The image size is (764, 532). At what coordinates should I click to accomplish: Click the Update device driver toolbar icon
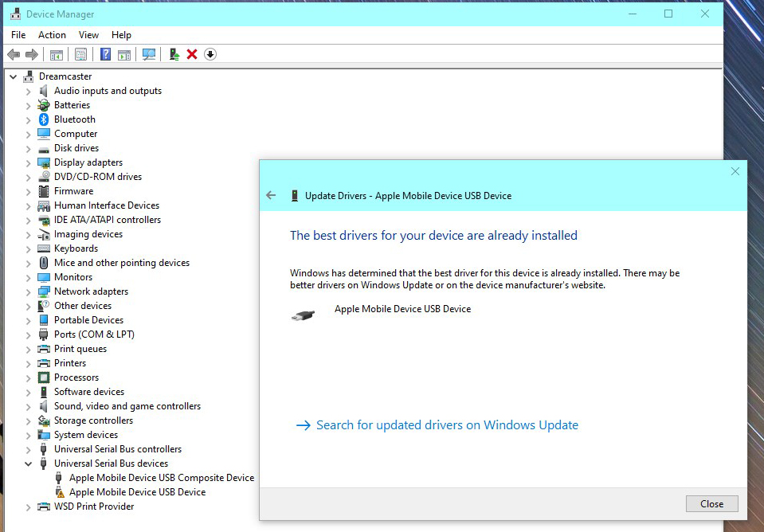(173, 54)
